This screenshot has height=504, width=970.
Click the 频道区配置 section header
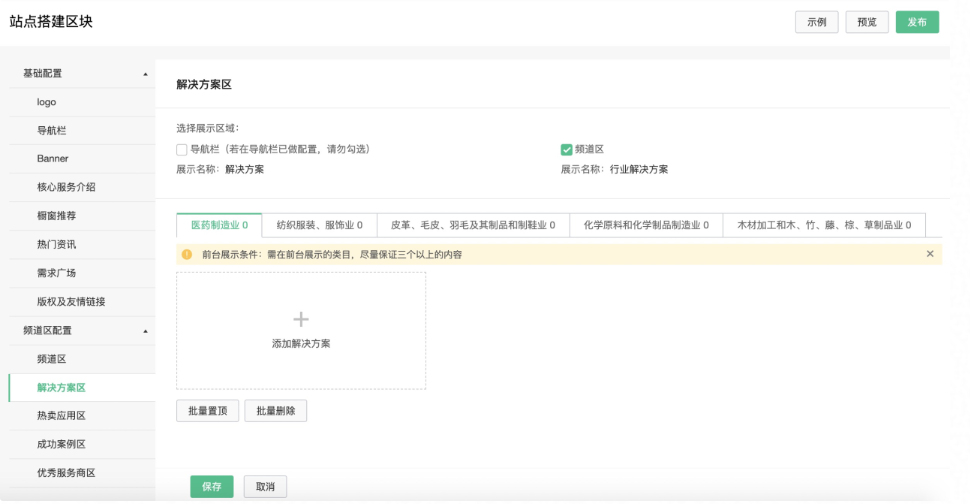pyautogui.click(x=82, y=331)
